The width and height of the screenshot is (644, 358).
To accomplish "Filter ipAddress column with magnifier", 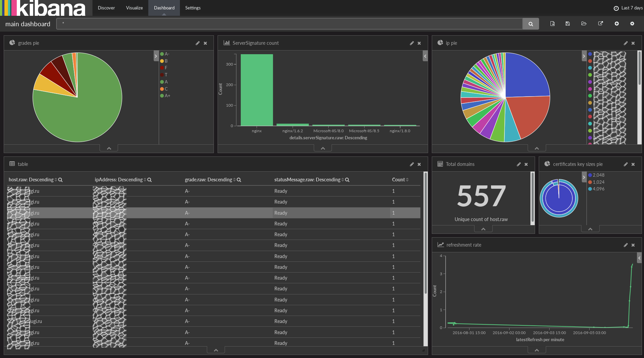I will (x=150, y=180).
